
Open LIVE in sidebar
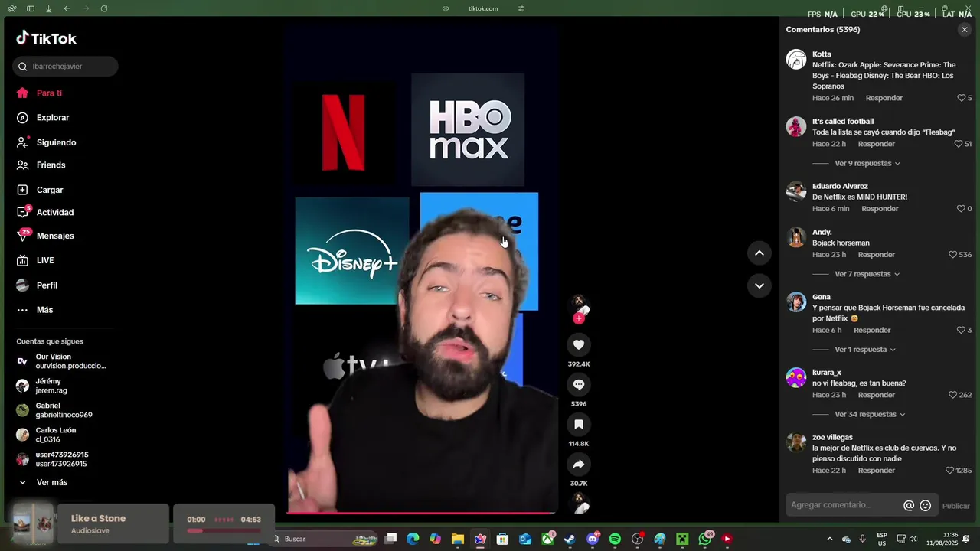[x=45, y=261]
